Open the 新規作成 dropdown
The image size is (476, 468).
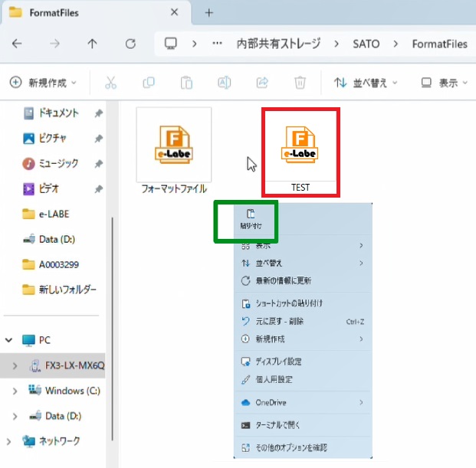click(44, 83)
